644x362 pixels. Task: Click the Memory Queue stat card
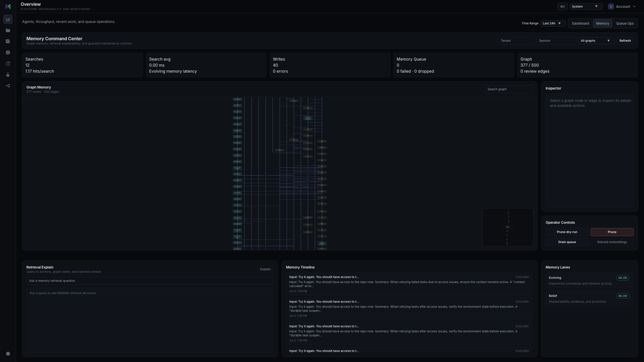point(454,65)
